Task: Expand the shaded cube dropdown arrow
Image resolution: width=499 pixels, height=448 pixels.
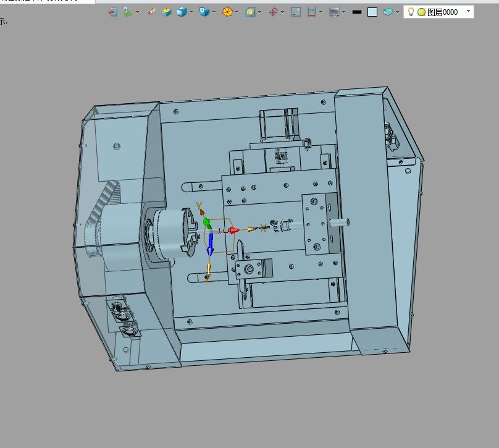Action: click(191, 12)
